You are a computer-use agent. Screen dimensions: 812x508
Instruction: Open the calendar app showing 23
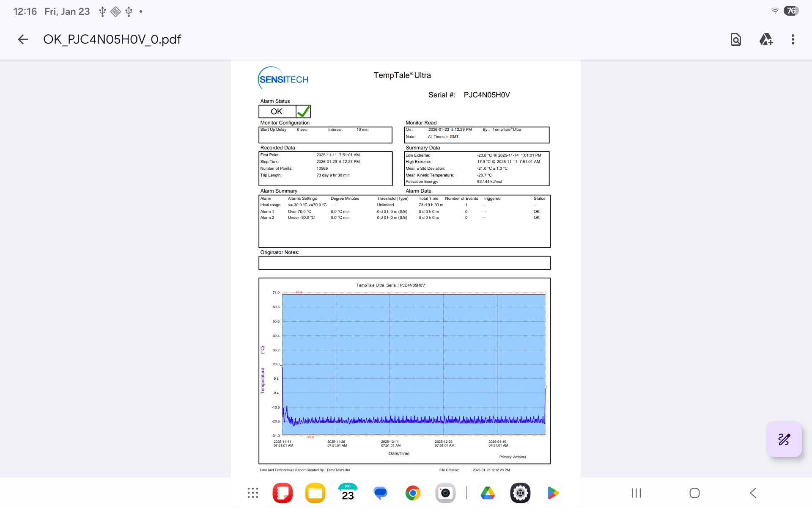tap(348, 493)
